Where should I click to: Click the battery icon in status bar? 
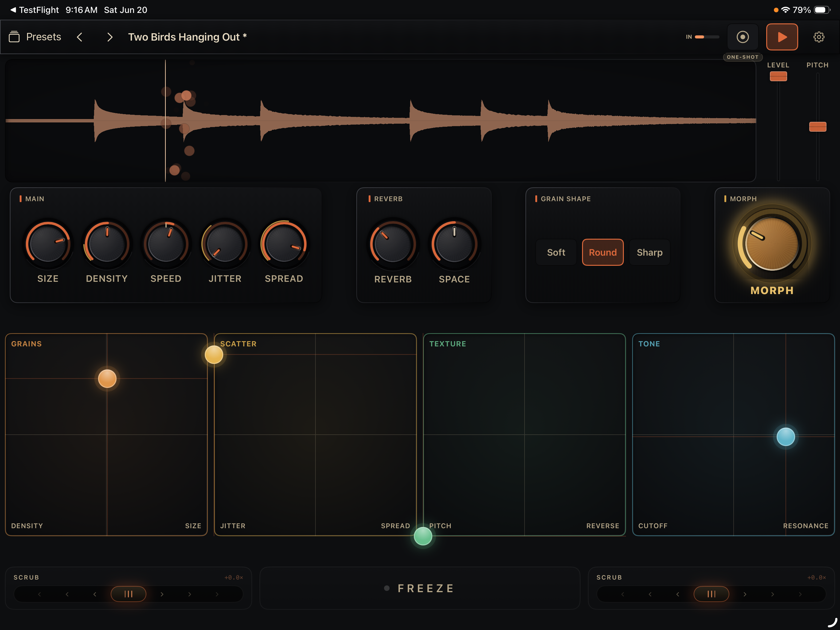(x=822, y=10)
